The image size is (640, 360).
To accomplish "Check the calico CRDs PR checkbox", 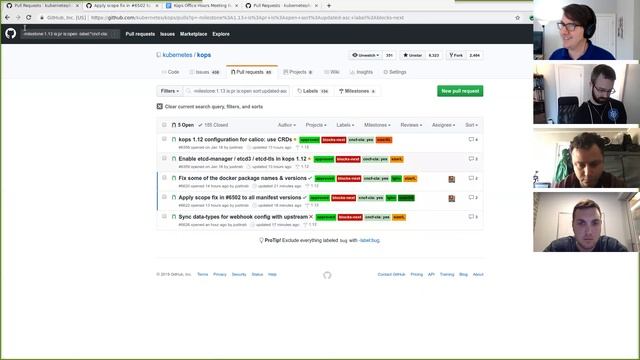I will point(164,139).
